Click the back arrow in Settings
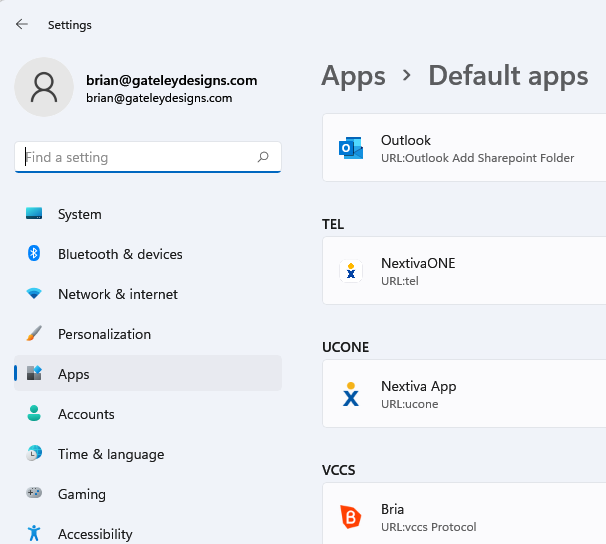 22,24
